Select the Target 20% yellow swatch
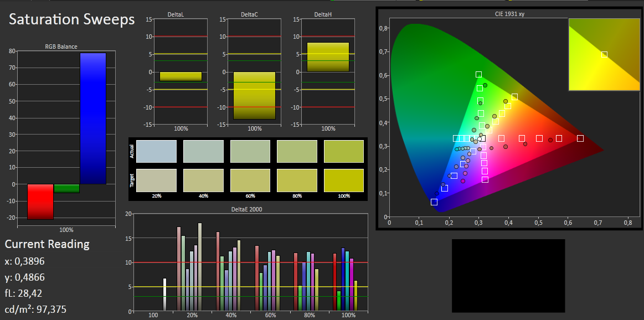This screenshot has height=320, width=644. [156, 180]
